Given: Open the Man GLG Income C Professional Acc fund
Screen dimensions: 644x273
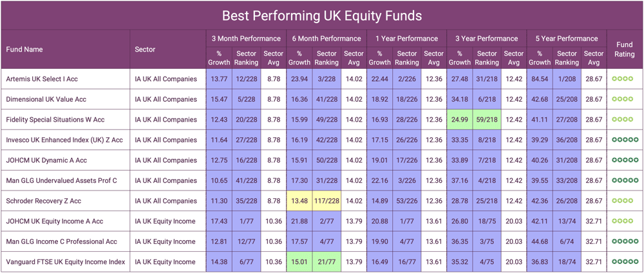Looking at the screenshot, I should point(62,241).
